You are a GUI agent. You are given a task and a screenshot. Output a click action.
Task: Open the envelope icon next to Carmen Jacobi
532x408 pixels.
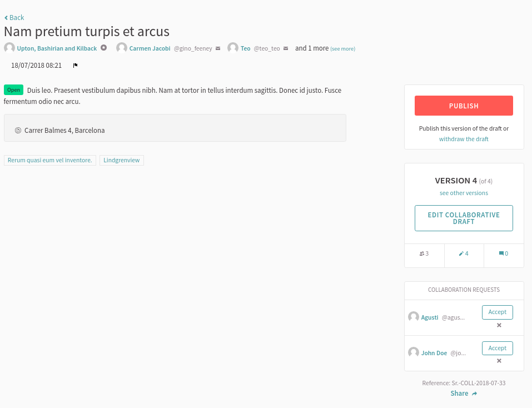217,48
